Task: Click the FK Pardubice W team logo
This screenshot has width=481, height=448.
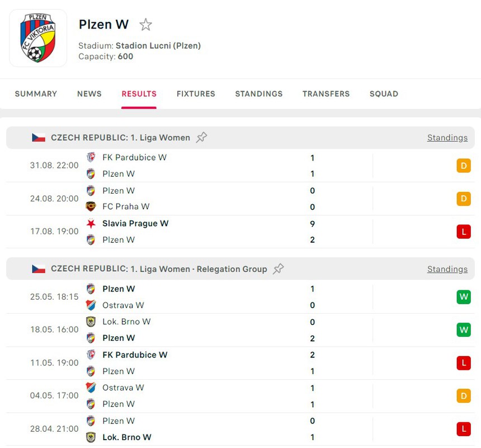Action: [91, 157]
